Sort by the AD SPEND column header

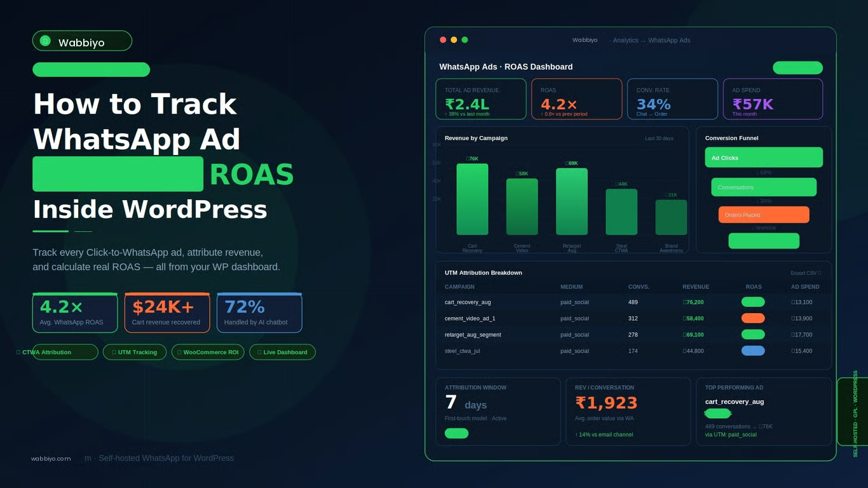tap(805, 287)
